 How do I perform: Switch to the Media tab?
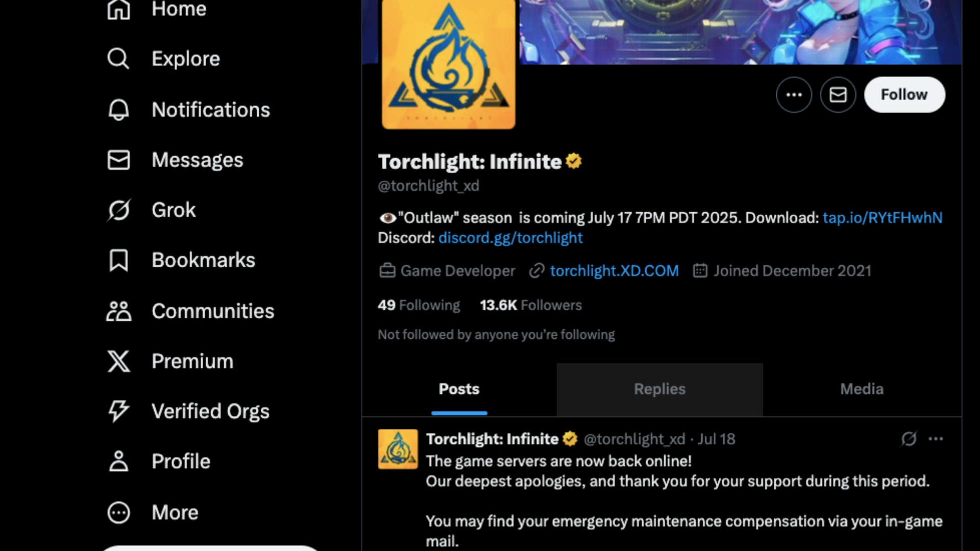[x=862, y=389]
